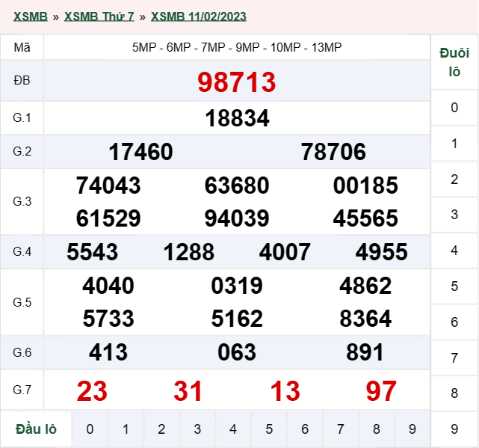The width and height of the screenshot is (479, 448).
Task: Select digit 8 in Đầu lô row
Action: point(377,429)
